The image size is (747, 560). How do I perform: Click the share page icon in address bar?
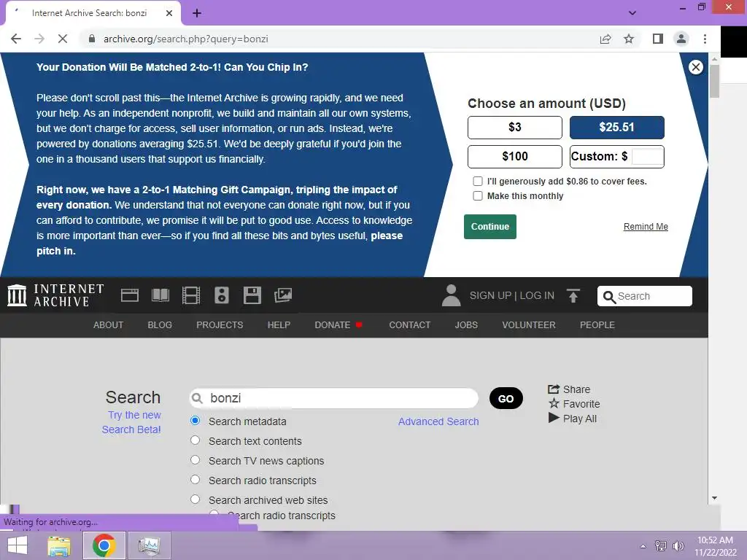coord(605,39)
